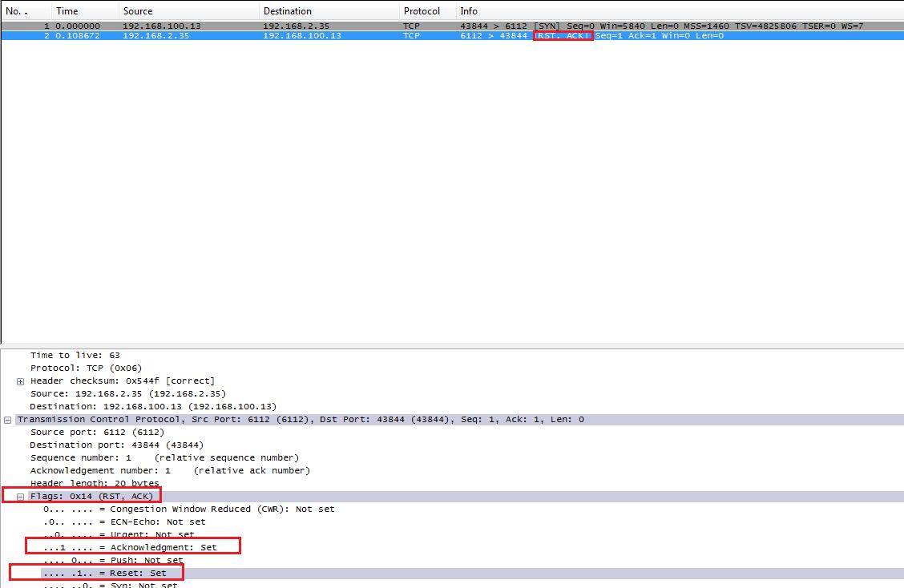Select the Time to live: 63 field
The width and height of the screenshot is (904, 588).
75,355
